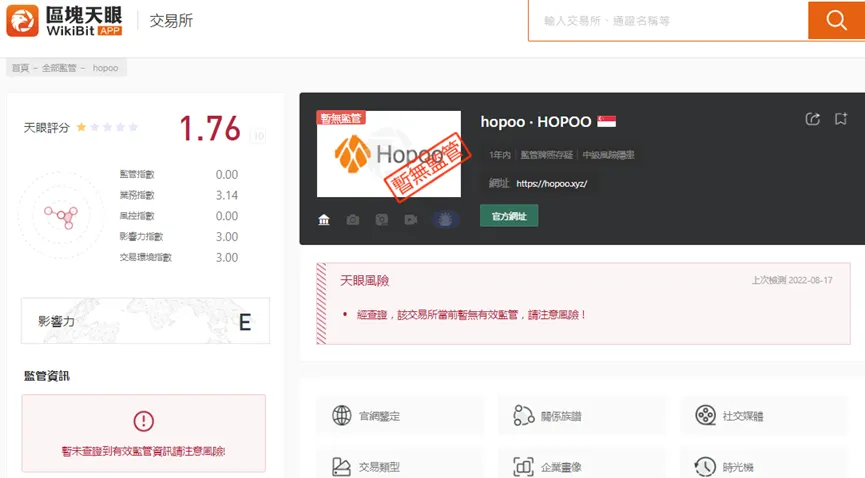Click the share icon in the hopoo header
This screenshot has height=478, width=865.
[x=813, y=119]
